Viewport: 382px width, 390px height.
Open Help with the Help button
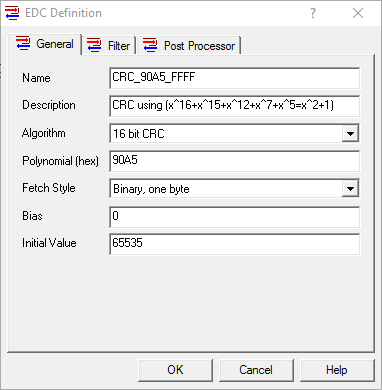pos(337,370)
